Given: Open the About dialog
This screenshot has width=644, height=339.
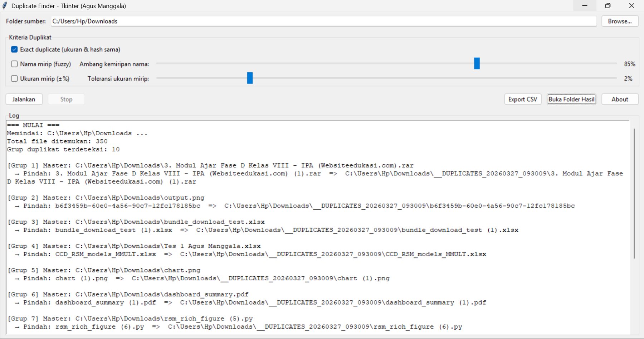Looking at the screenshot, I should [620, 99].
